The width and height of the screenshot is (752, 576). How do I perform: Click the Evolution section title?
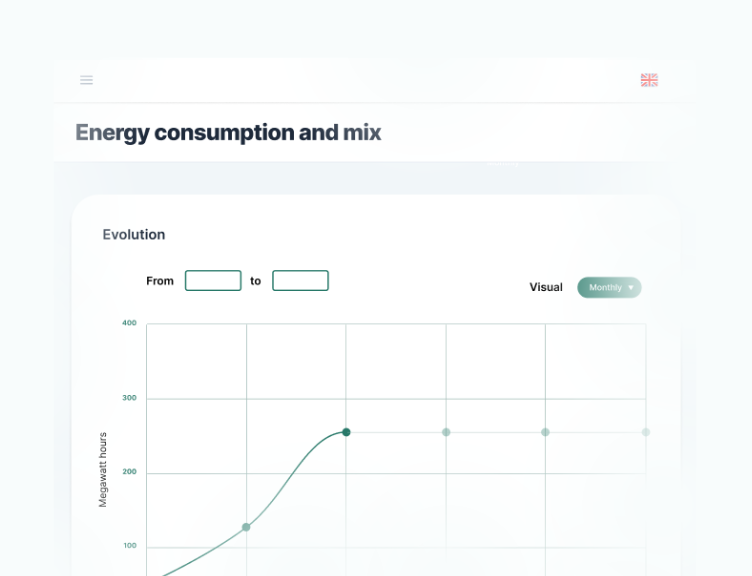134,235
